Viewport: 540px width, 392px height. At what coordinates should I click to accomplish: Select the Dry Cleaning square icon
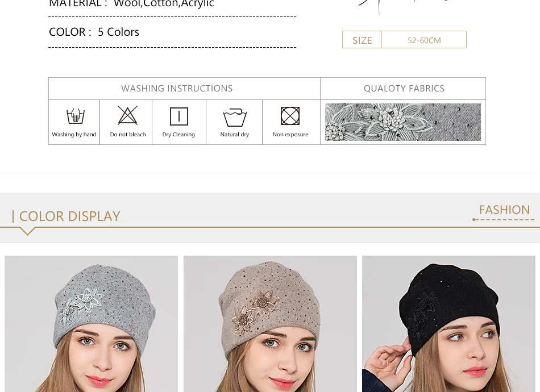[x=179, y=116]
